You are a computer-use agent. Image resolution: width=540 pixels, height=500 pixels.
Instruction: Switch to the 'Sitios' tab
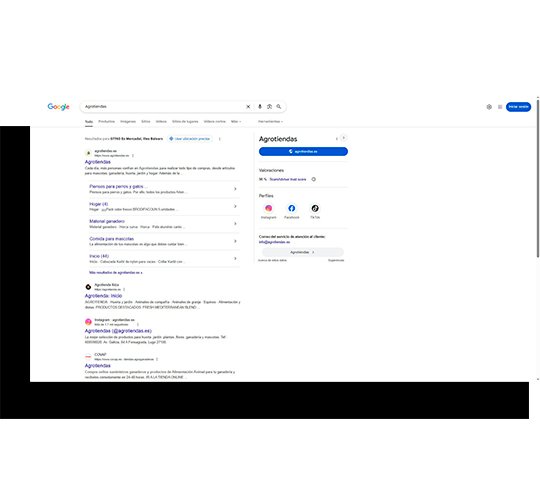(x=146, y=122)
